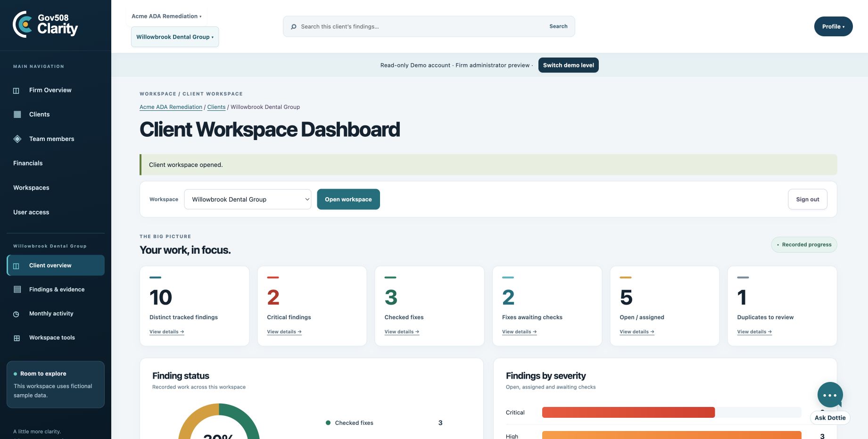Image resolution: width=868 pixels, height=439 pixels.
Task: Open Findings & evidence section
Action: coord(56,290)
